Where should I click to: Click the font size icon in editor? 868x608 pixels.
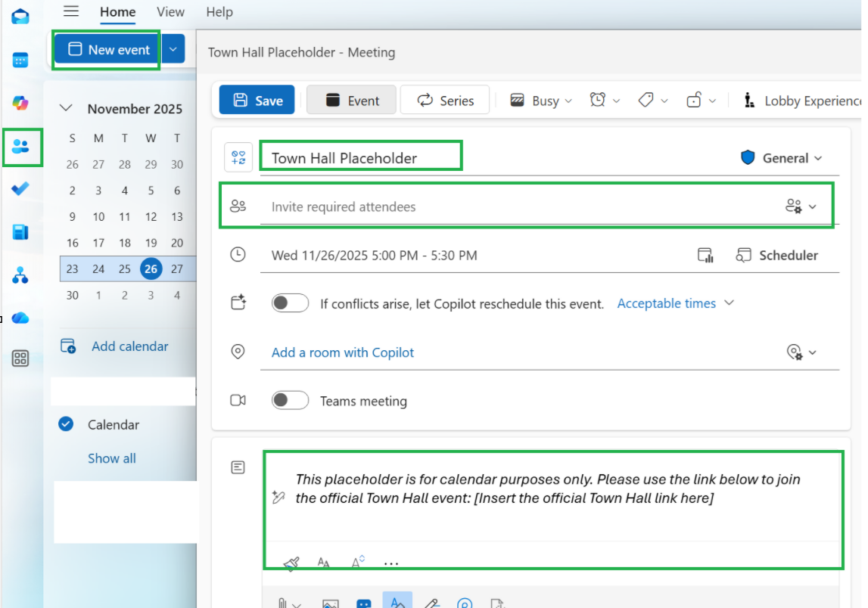[324, 563]
